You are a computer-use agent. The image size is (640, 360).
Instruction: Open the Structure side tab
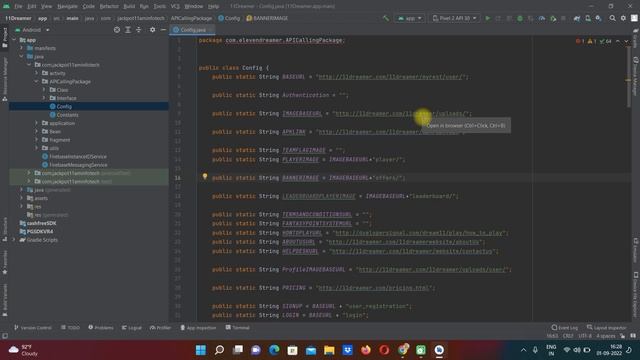point(4,229)
